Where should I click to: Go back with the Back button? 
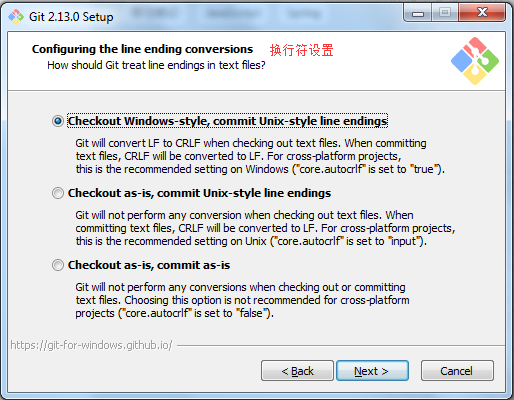click(297, 371)
